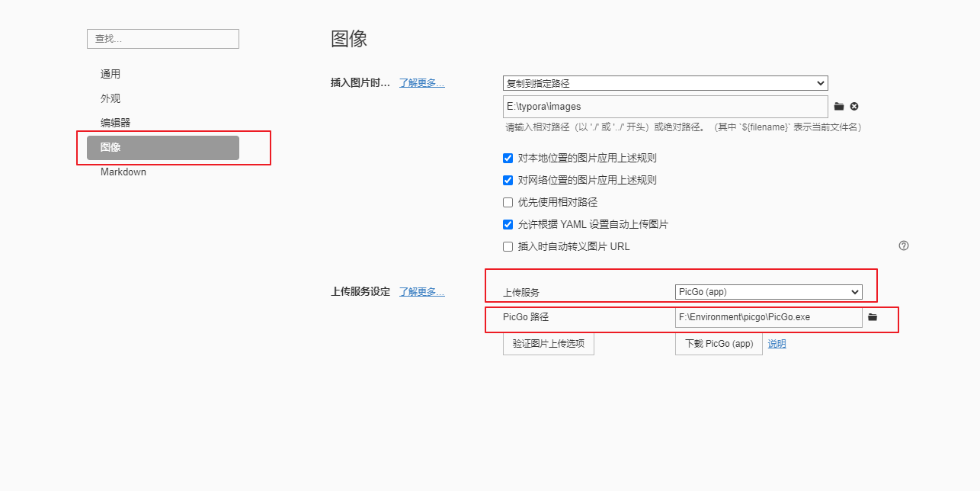Viewport: 980px width, 491px height.
Task: Click the 插入图片时 section label
Action: [x=360, y=83]
